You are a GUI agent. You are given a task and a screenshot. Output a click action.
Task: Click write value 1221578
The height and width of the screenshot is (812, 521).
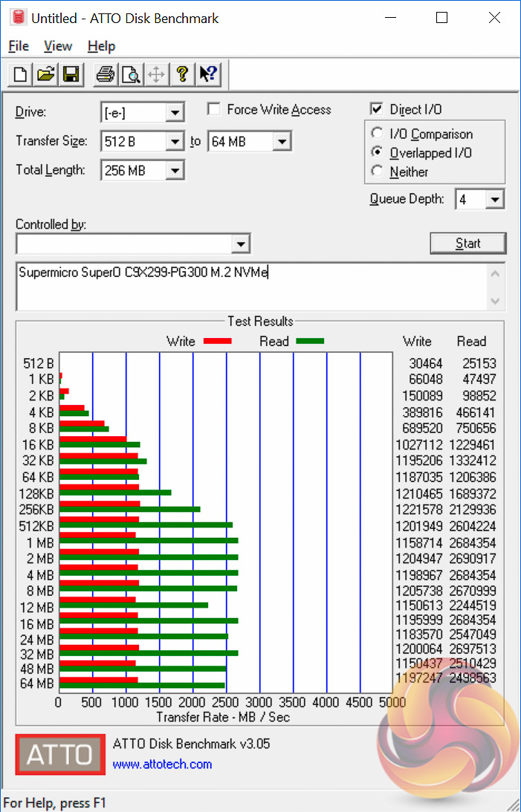click(419, 510)
